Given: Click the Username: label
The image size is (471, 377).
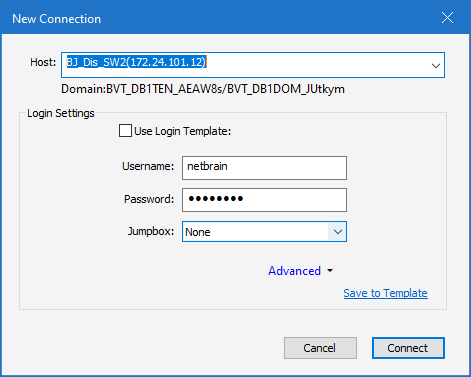Looking at the screenshot, I should pos(148,166).
